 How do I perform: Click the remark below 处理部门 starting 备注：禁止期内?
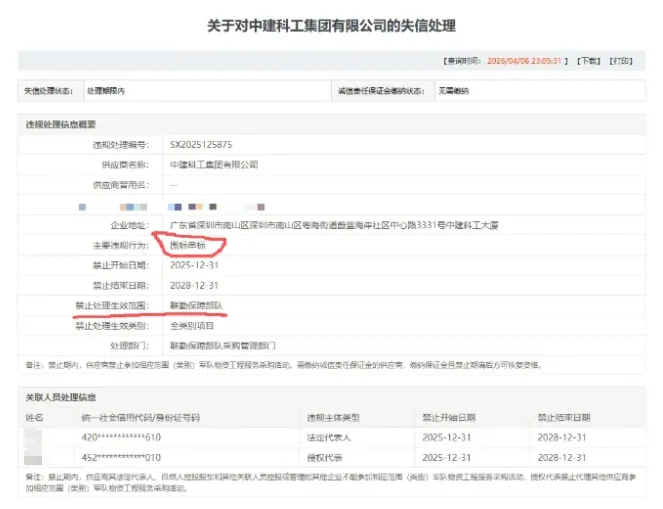(x=284, y=364)
